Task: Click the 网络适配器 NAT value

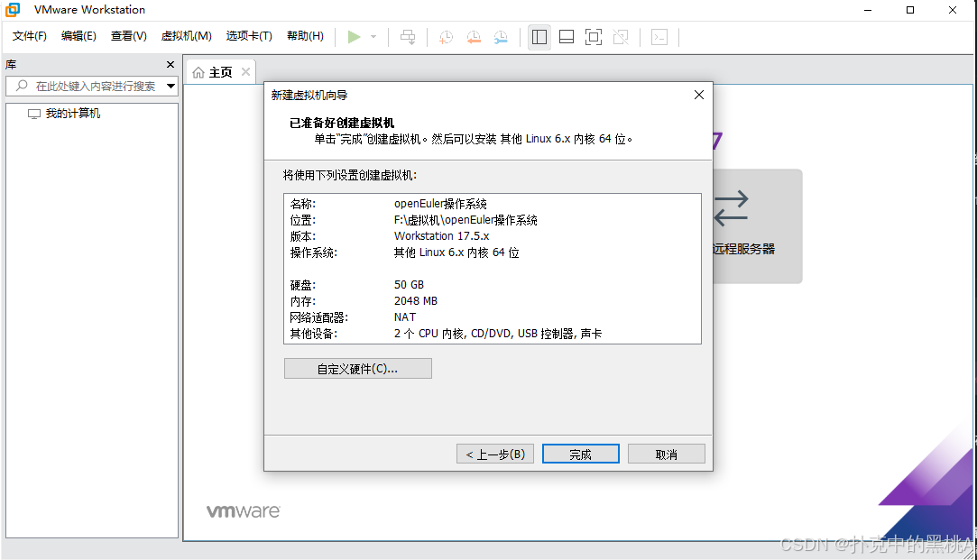Action: click(x=404, y=317)
